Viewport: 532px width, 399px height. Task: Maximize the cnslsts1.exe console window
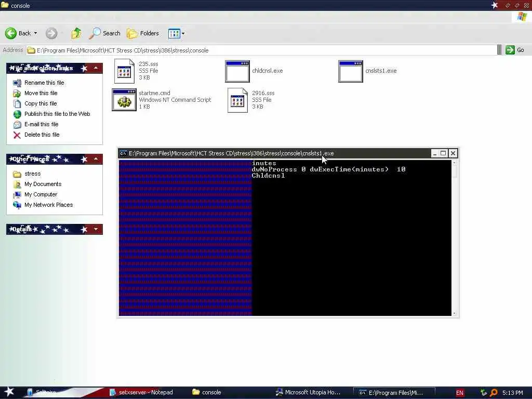[x=443, y=153]
